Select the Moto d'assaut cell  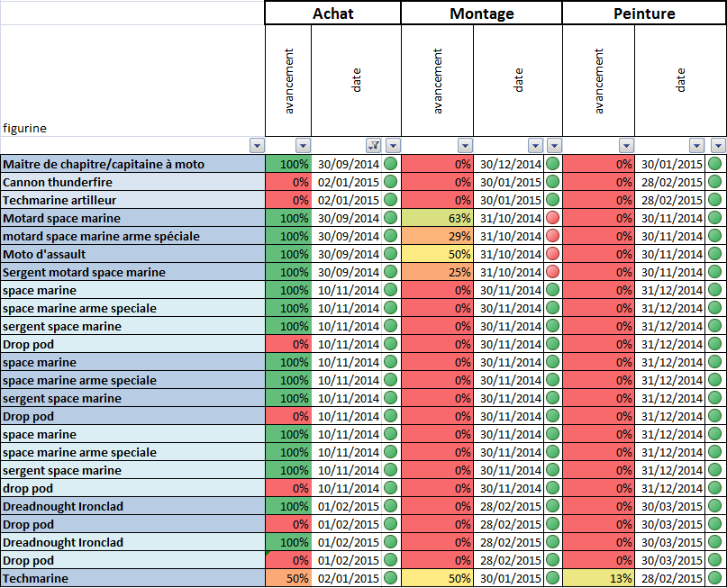[x=132, y=254]
